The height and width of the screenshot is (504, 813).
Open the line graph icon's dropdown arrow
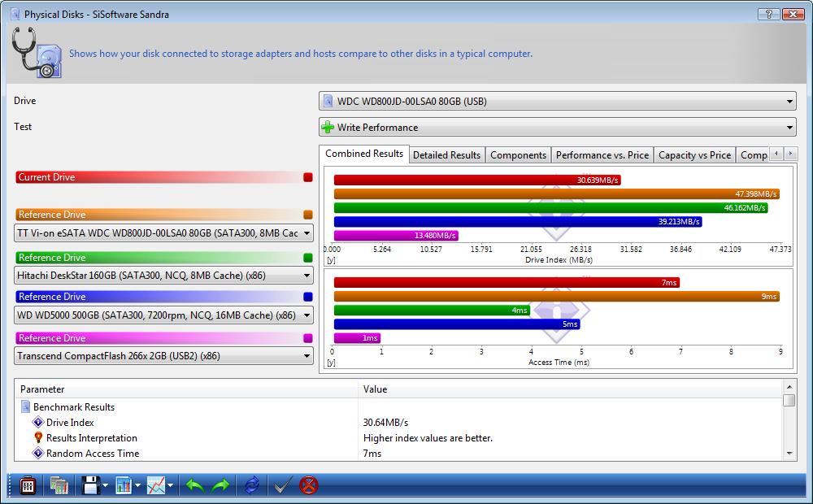[170, 486]
